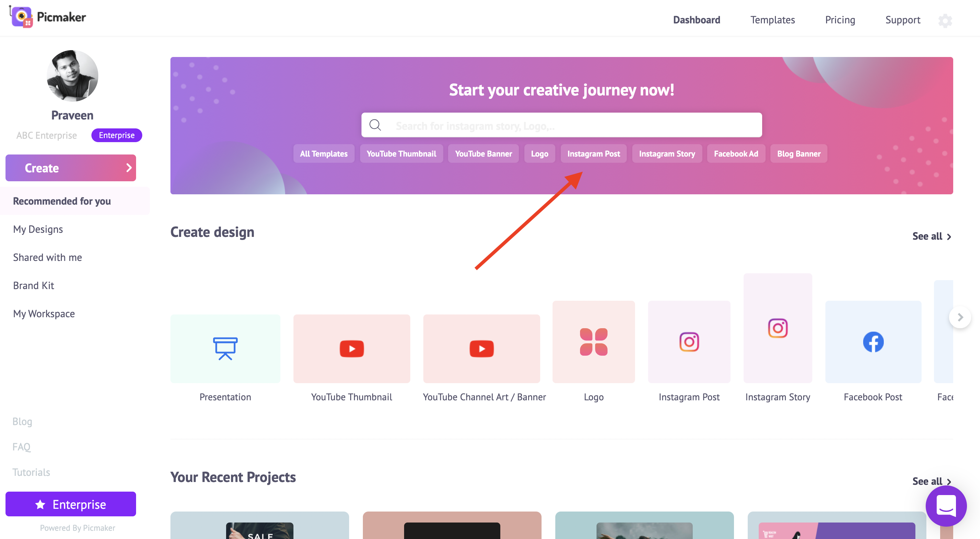Select the Blog Banner tag
Viewport: 980px width, 539px height.
pyautogui.click(x=798, y=153)
